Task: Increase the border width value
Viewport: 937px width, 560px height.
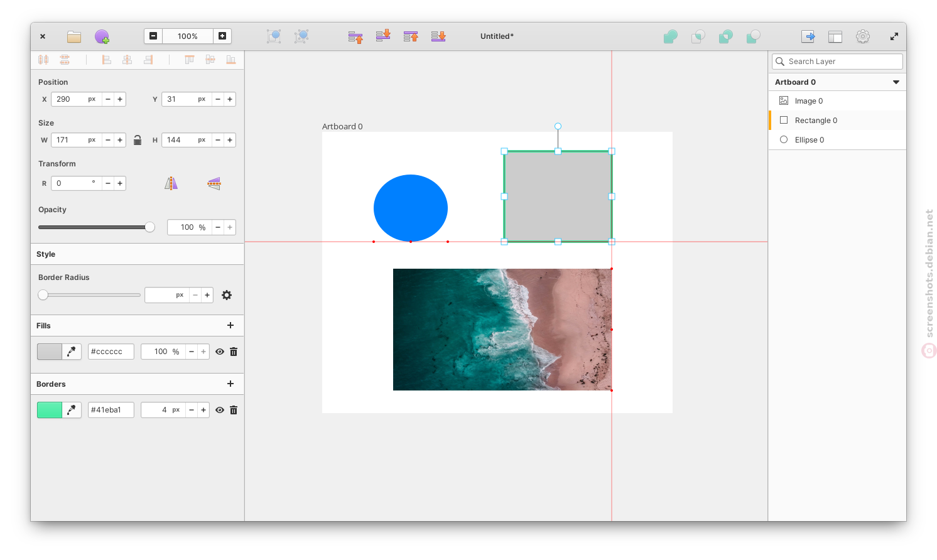Action: point(203,410)
